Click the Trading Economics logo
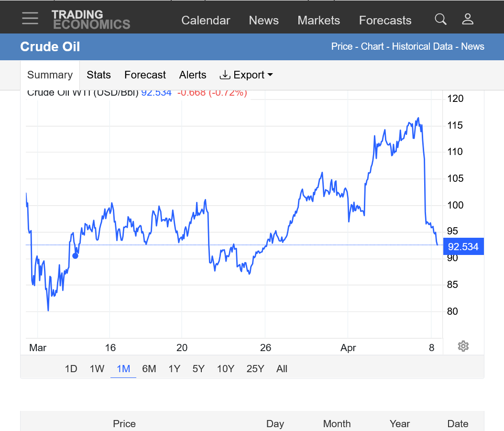Viewport: 504px width, 431px height. [91, 20]
